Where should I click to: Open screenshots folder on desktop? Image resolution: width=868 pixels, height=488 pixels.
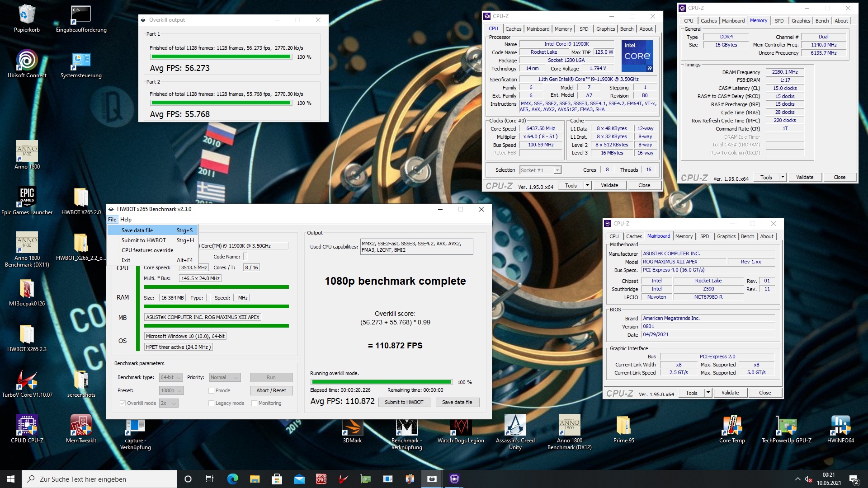point(81,384)
